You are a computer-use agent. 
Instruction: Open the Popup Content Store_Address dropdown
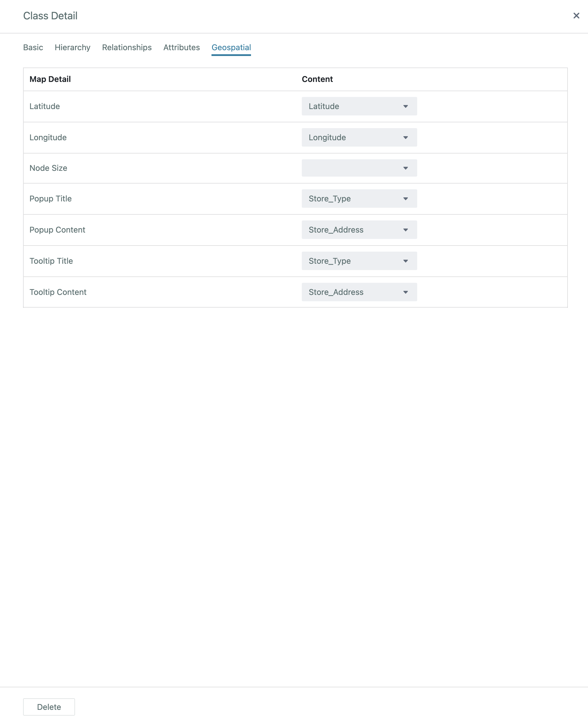[x=359, y=230]
